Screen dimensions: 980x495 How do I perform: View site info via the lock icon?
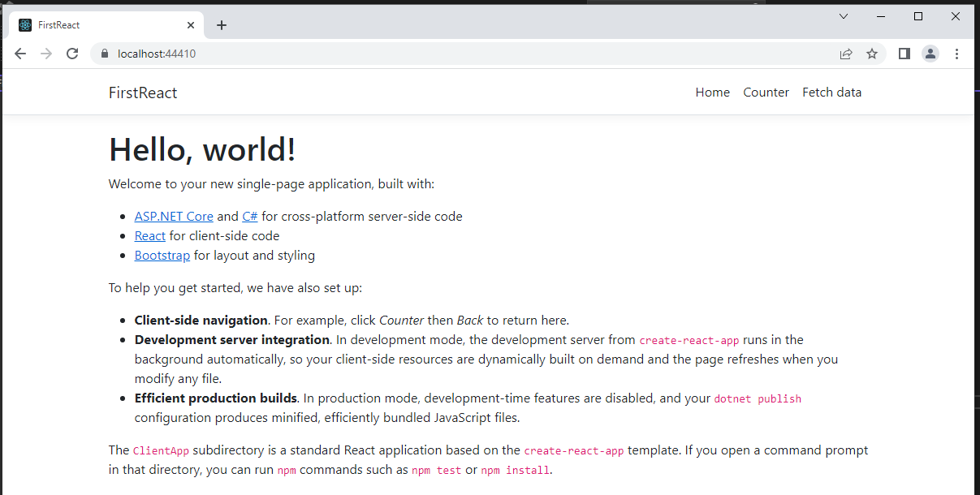[x=104, y=54]
